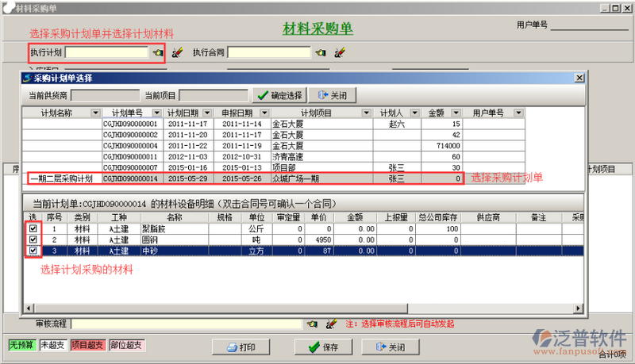Click the lookup icon beside 审核流程 field
635x364 pixels.
point(313,324)
